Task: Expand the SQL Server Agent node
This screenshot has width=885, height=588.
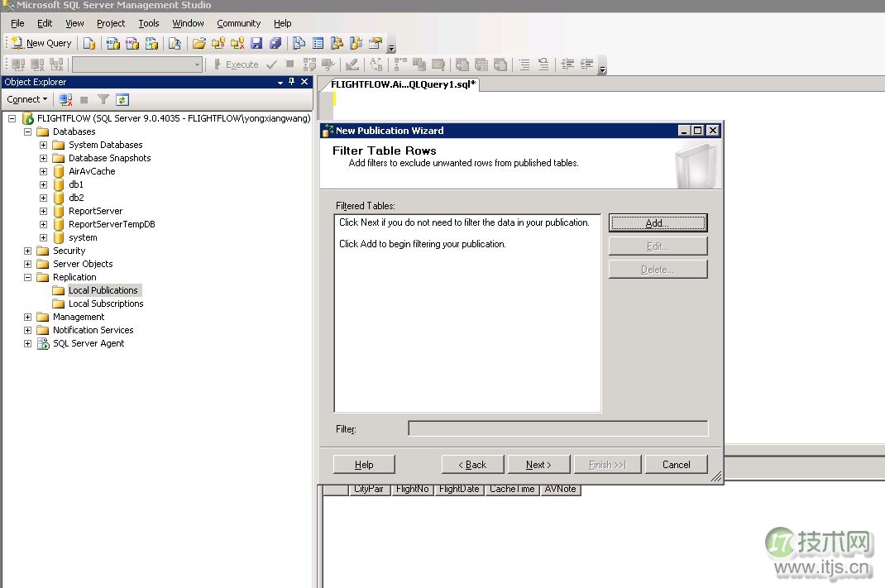Action: pos(27,343)
